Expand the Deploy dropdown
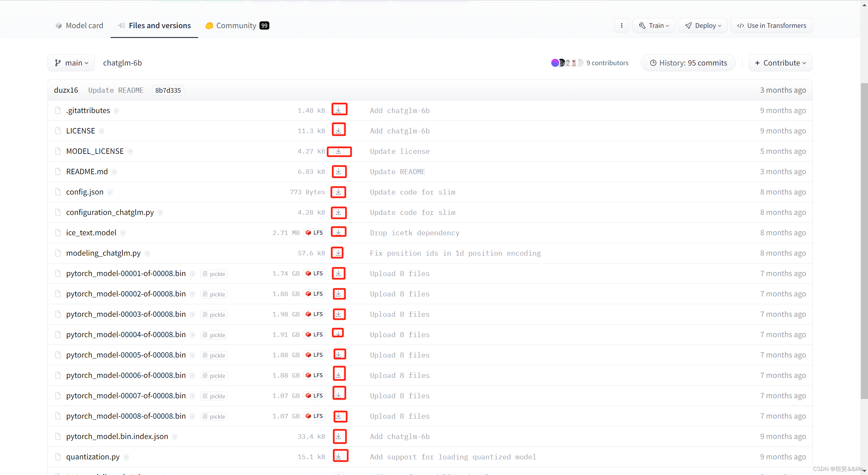 (x=703, y=25)
